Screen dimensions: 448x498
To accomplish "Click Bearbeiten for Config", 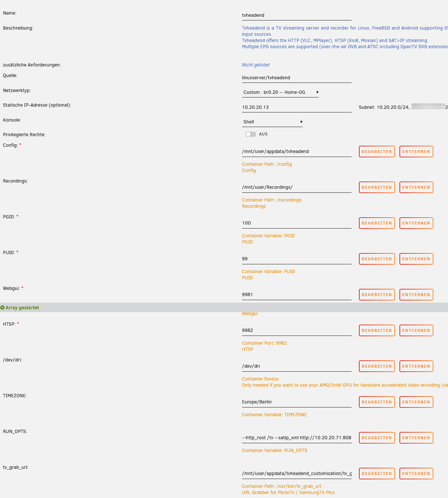I will coord(377,152).
